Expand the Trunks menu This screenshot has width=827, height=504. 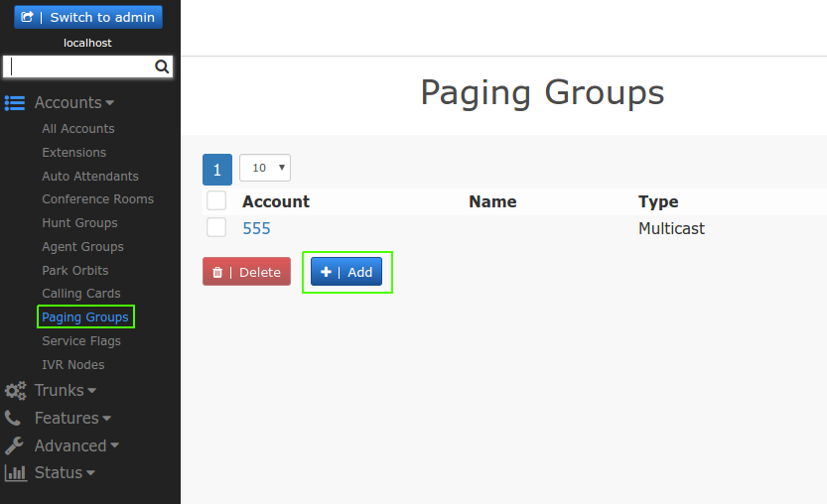click(65, 391)
